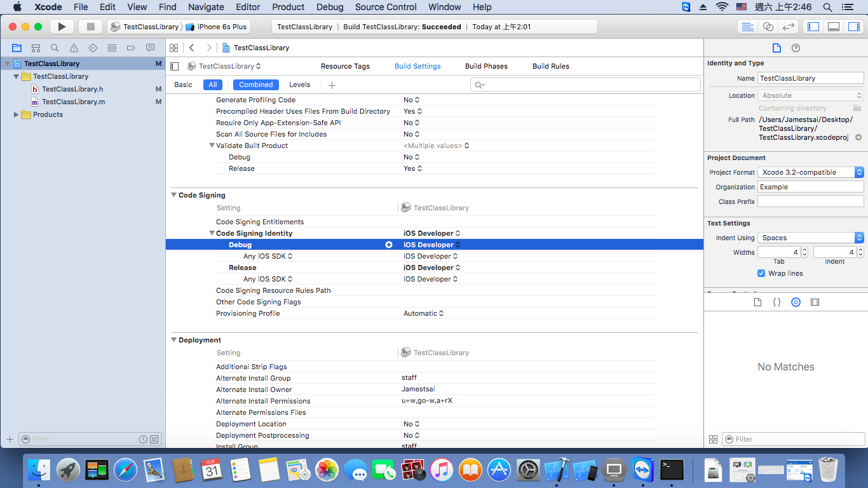Open the Source Control menu
The image size is (868, 488).
click(x=386, y=7)
